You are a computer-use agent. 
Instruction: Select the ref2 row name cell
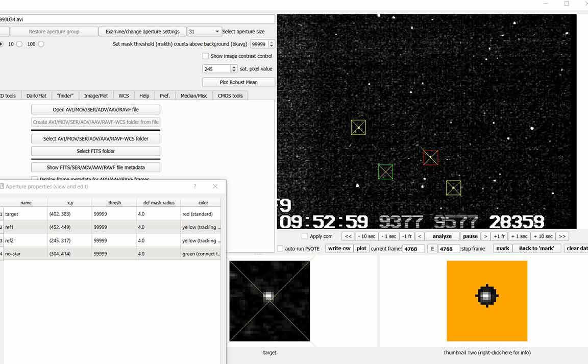point(26,240)
